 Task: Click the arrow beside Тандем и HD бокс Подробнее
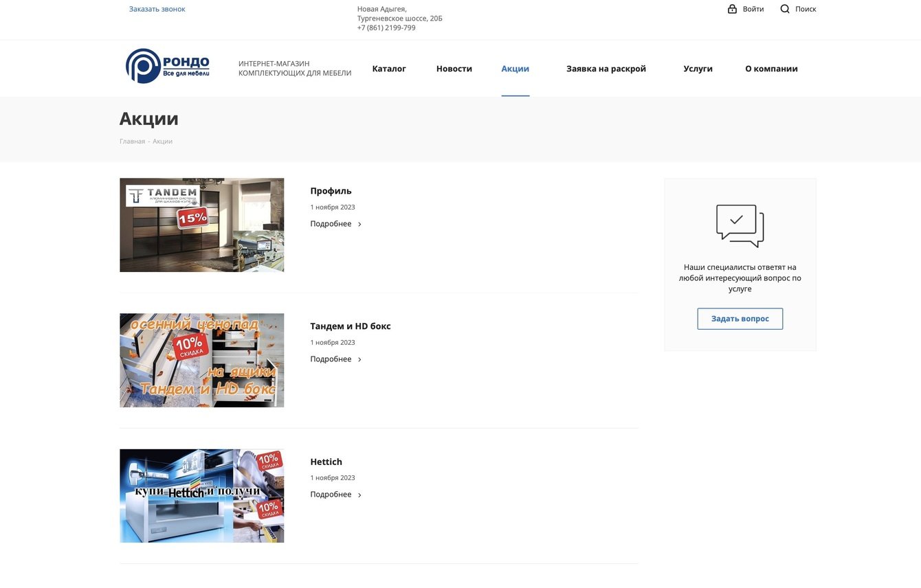coord(359,360)
